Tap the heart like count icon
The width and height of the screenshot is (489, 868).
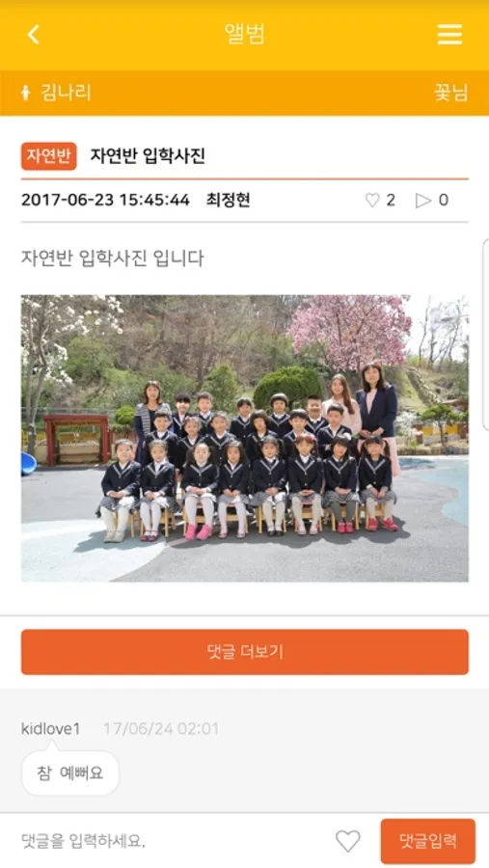tap(372, 200)
